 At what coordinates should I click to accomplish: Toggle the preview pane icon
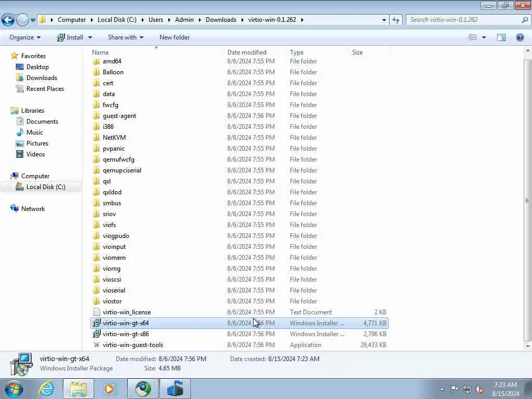[x=501, y=37]
